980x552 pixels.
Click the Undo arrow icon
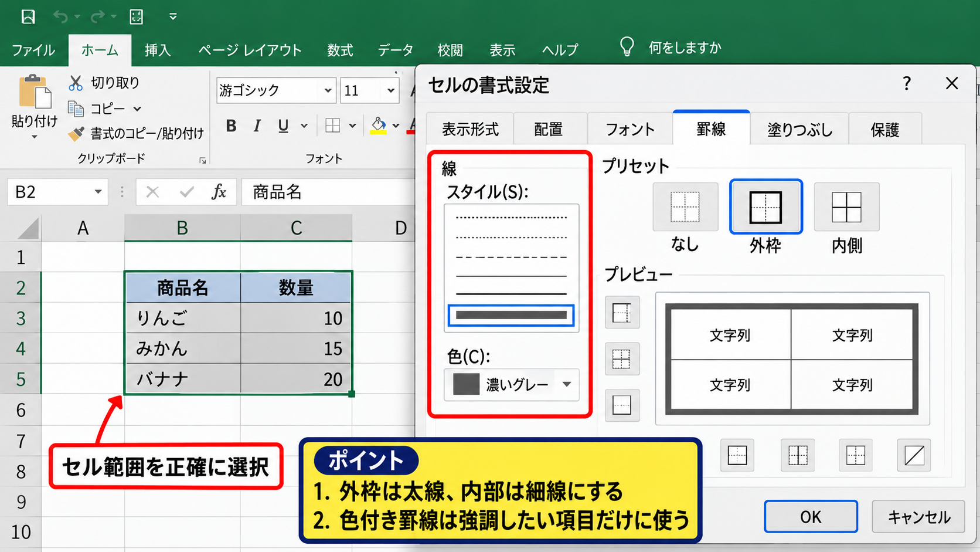60,16
